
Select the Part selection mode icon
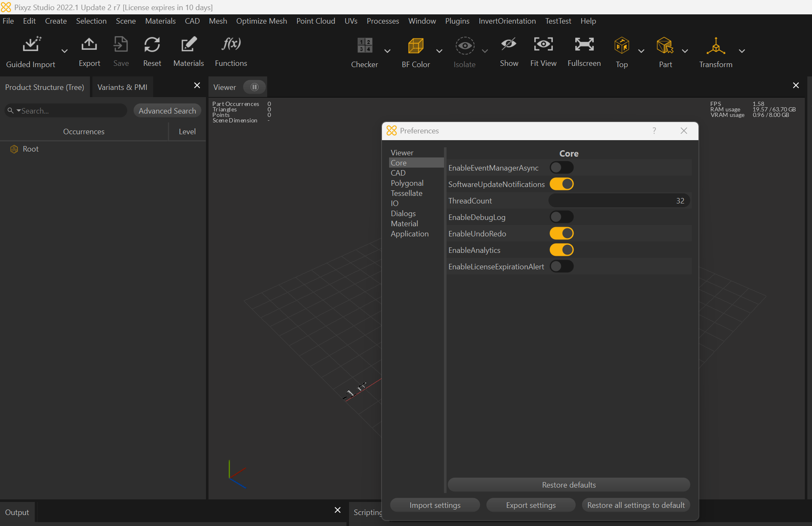(665, 46)
